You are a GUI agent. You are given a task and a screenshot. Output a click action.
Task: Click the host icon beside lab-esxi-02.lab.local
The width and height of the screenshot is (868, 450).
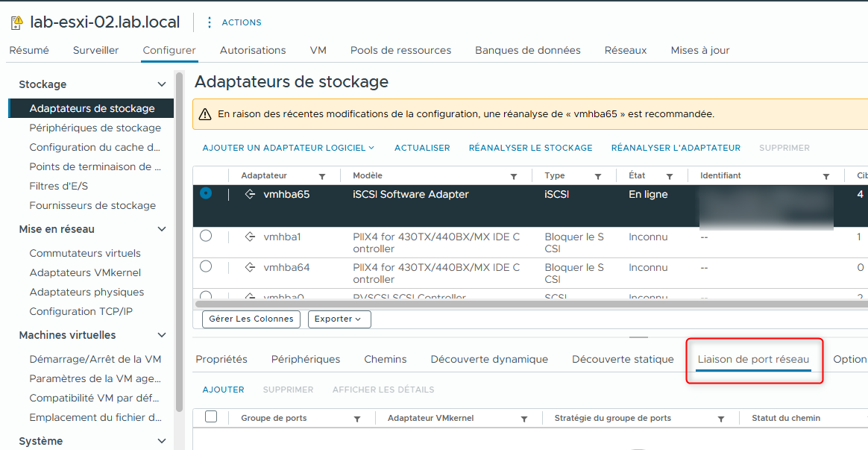pos(16,20)
